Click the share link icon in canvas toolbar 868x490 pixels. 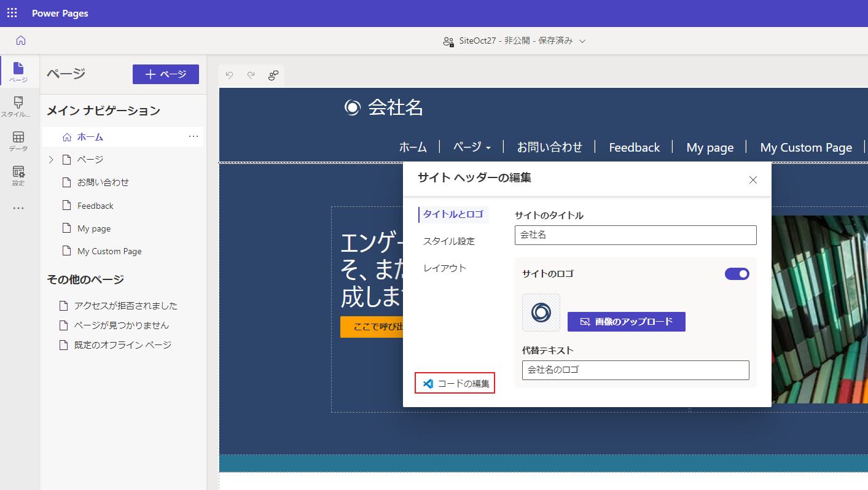273,76
